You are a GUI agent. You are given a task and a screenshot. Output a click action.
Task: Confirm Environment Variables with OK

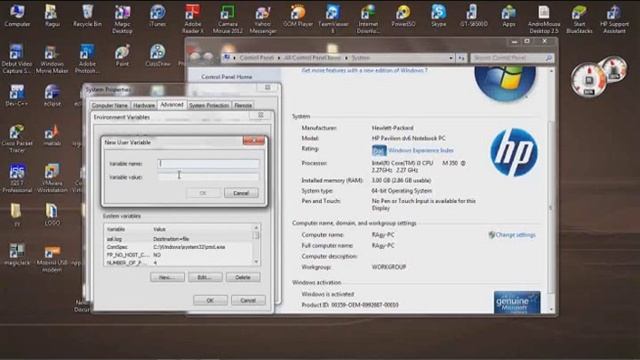[210, 300]
